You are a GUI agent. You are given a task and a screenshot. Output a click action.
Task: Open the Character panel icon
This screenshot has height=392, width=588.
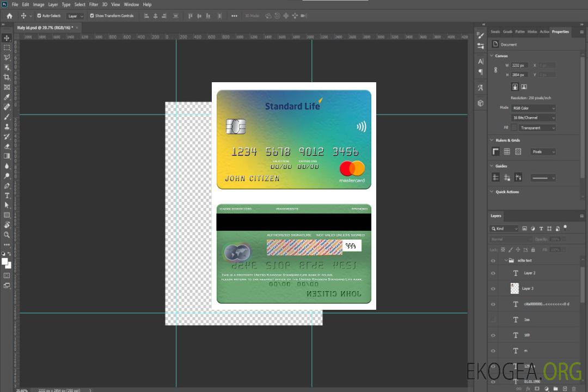click(x=481, y=61)
